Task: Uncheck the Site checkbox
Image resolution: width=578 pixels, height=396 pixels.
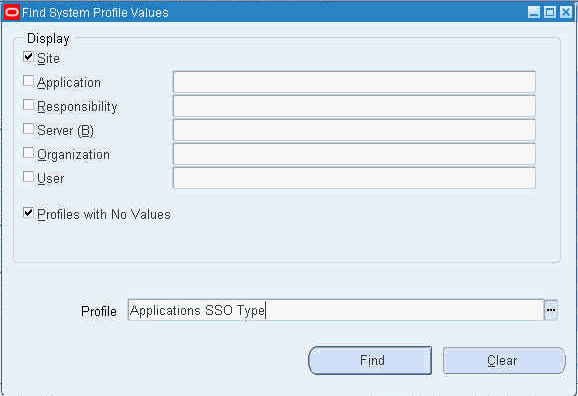Action: (x=28, y=57)
